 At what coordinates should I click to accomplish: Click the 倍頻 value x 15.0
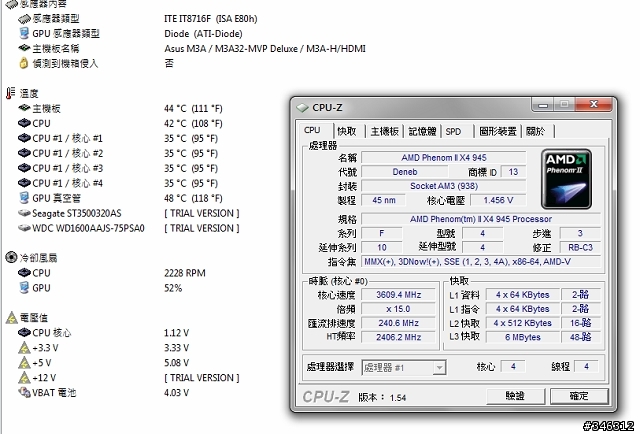tap(399, 309)
